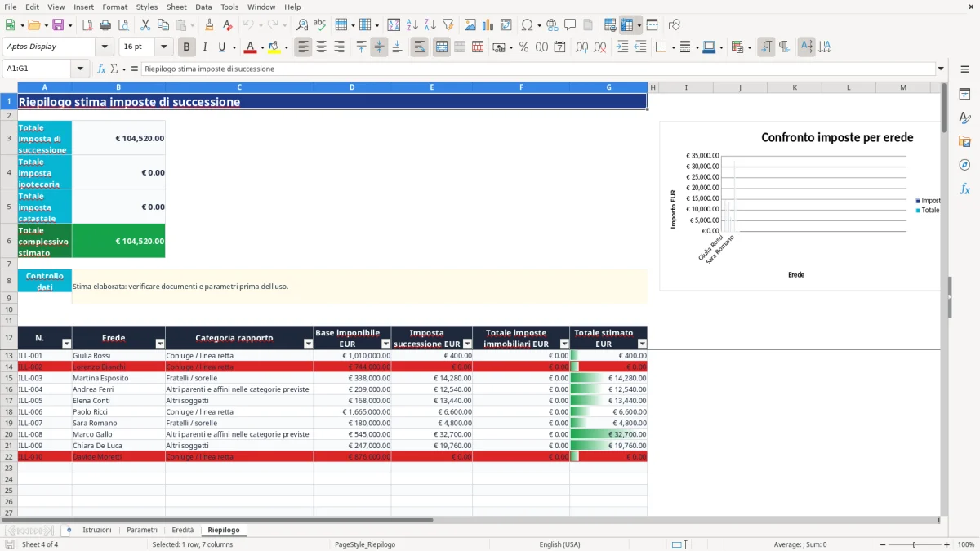Expand the formula bar arrow

click(941, 69)
